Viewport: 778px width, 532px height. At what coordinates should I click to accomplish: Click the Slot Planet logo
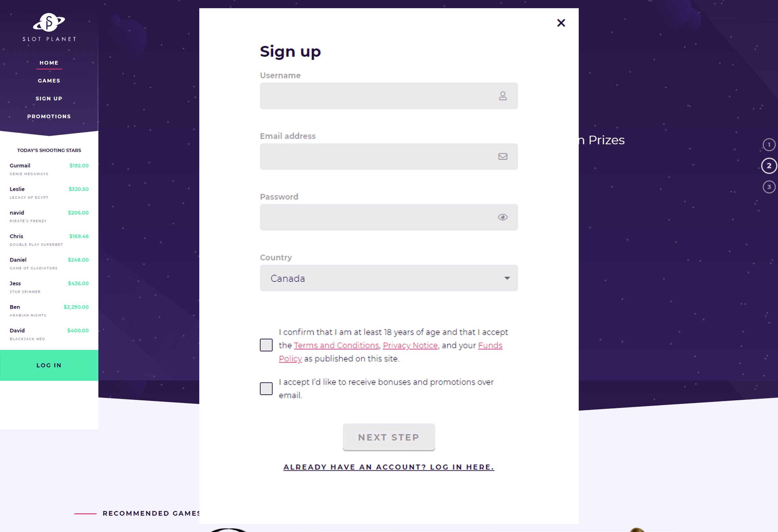[49, 28]
